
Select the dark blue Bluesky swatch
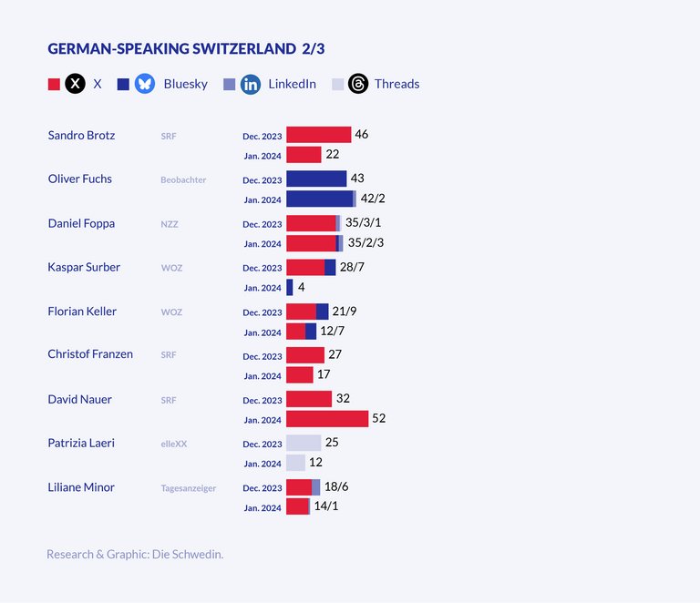coord(123,85)
